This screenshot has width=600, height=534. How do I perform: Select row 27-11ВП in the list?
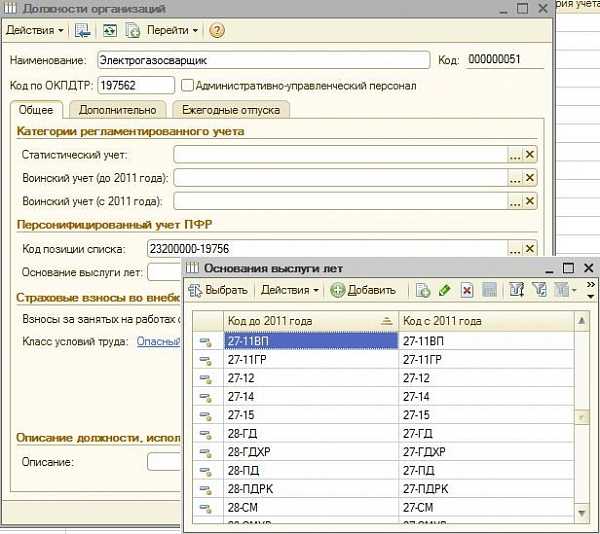[383, 341]
